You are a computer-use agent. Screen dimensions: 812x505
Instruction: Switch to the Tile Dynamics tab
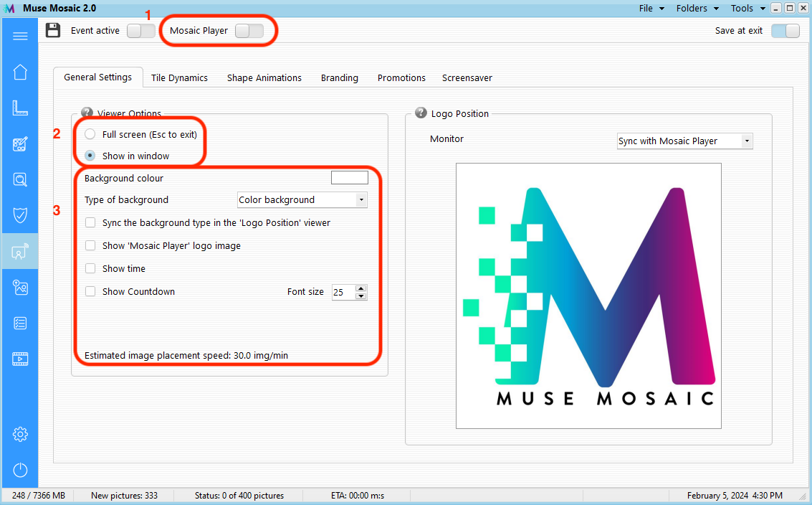tap(179, 77)
